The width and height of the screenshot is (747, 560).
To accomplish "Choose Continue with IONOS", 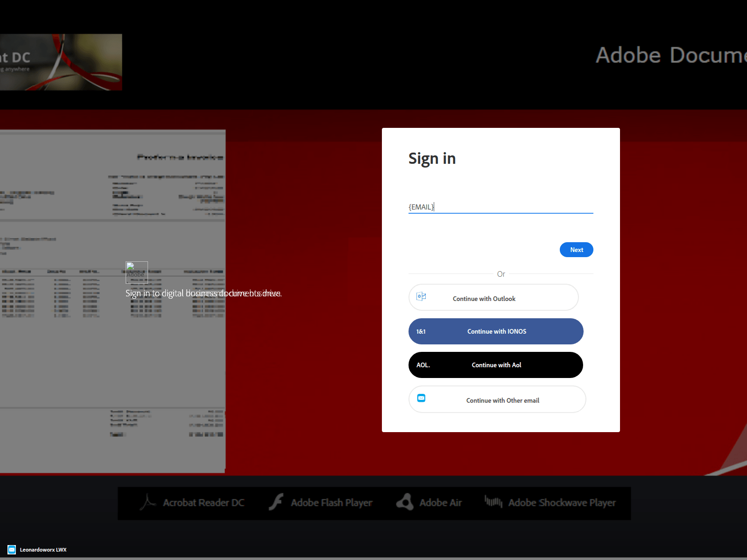I will point(496,331).
